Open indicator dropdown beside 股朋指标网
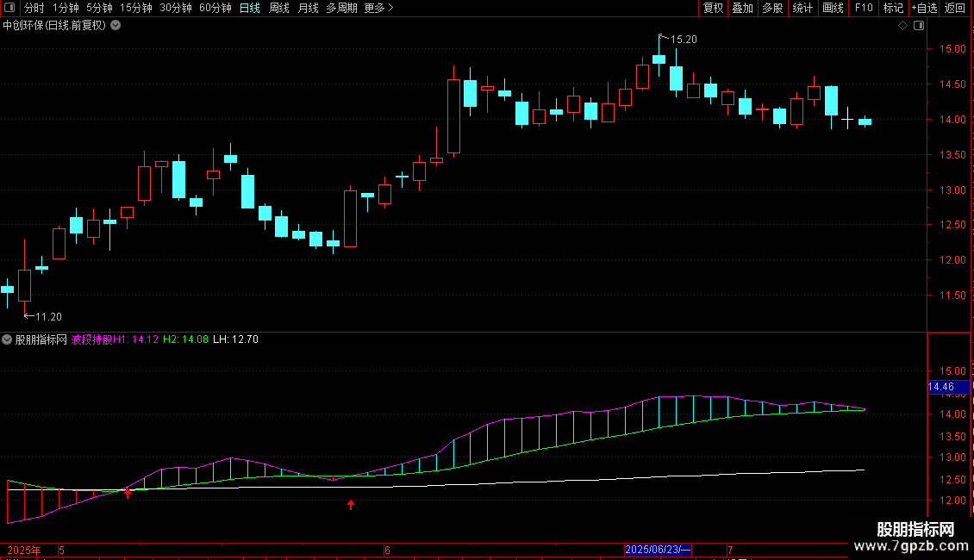 (7, 339)
